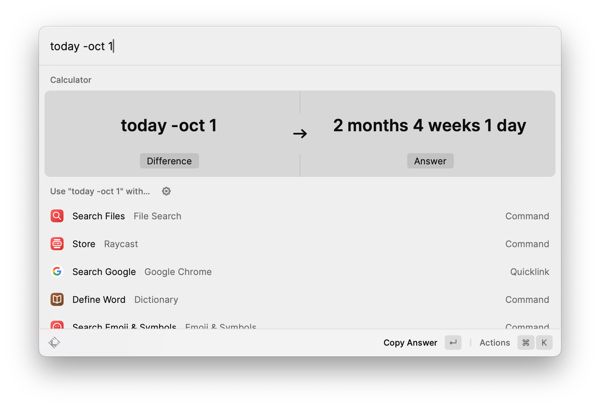Click the Google logo icon
The width and height of the screenshot is (600, 408).
click(57, 271)
